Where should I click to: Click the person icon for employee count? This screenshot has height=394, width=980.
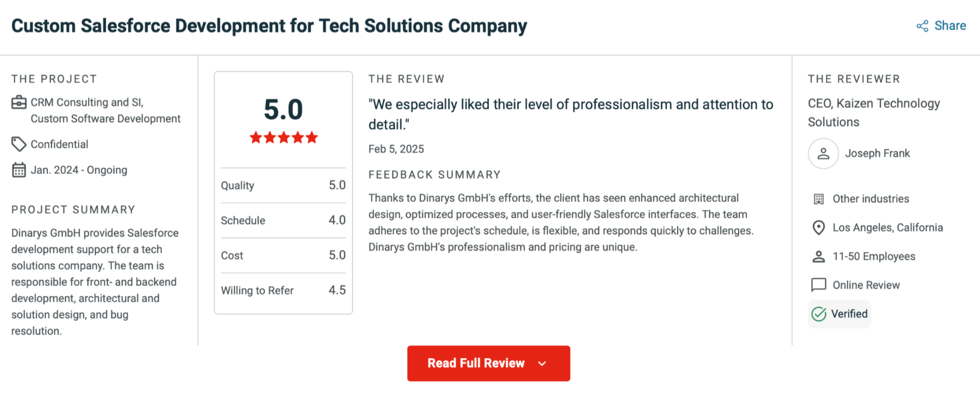tap(819, 256)
